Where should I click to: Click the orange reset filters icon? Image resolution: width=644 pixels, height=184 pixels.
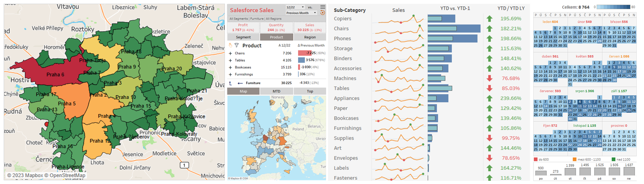click(322, 13)
